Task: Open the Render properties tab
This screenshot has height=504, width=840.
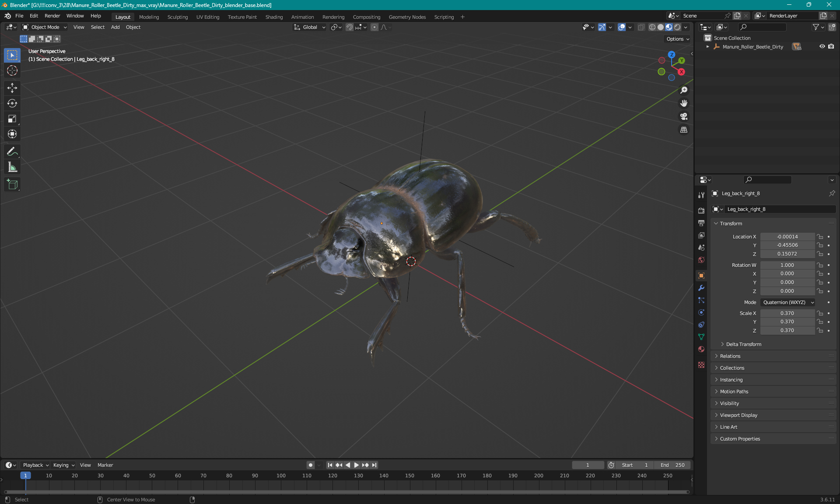Action: coord(701,210)
